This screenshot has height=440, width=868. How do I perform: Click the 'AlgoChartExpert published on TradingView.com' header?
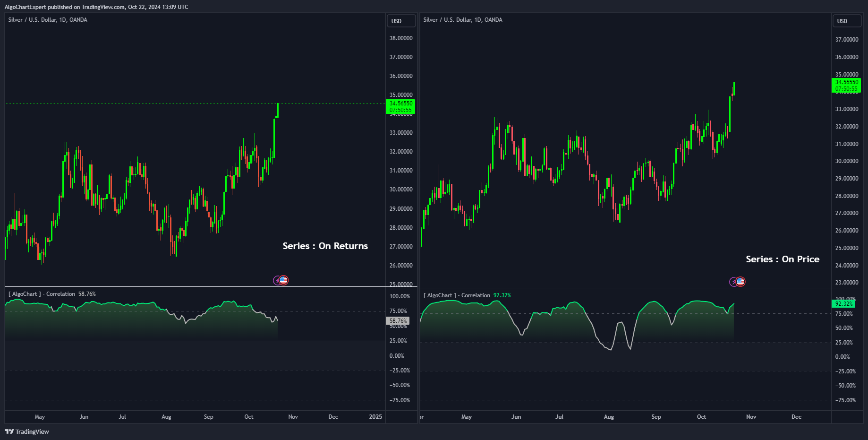(x=96, y=7)
